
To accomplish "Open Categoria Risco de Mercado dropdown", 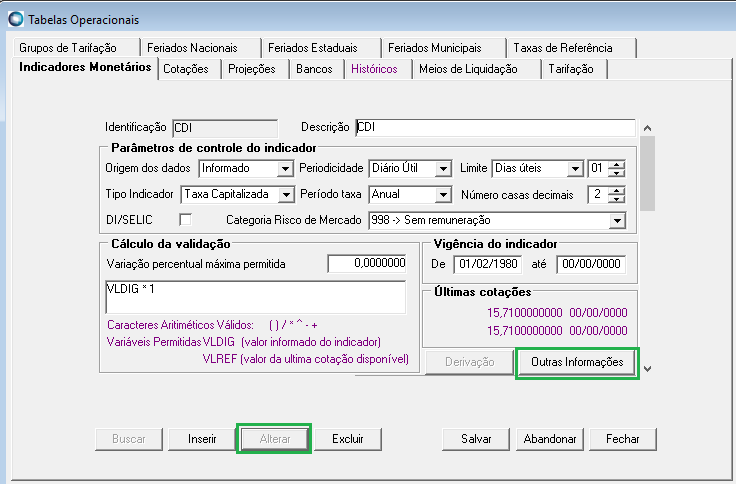I will click(x=617, y=221).
